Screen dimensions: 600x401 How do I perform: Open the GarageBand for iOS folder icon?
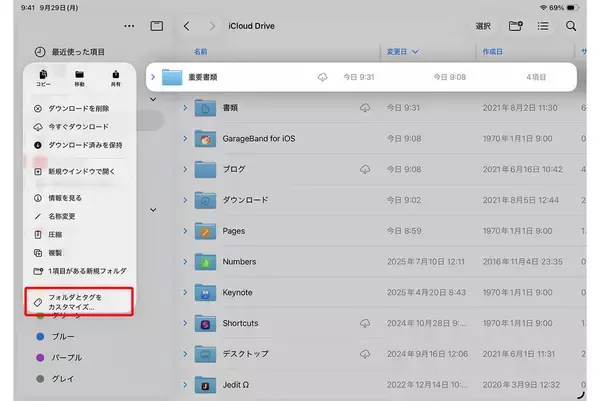205,139
